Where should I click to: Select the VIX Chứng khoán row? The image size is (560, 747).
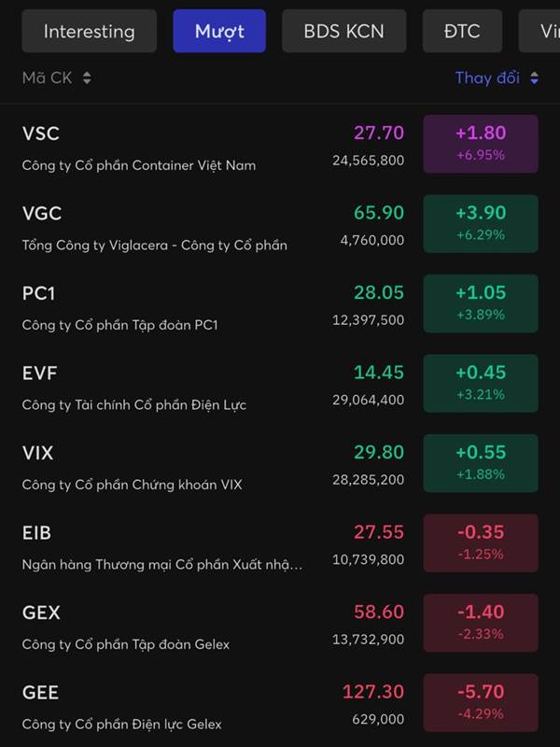point(280,463)
